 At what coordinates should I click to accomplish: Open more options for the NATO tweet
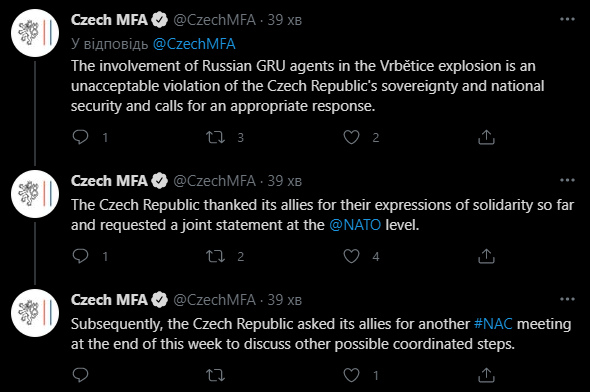[x=567, y=180]
